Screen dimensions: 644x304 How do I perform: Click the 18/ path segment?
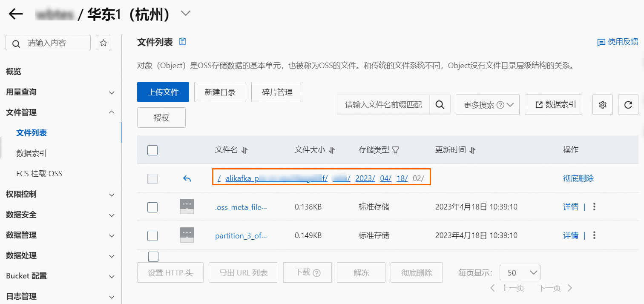click(402, 178)
